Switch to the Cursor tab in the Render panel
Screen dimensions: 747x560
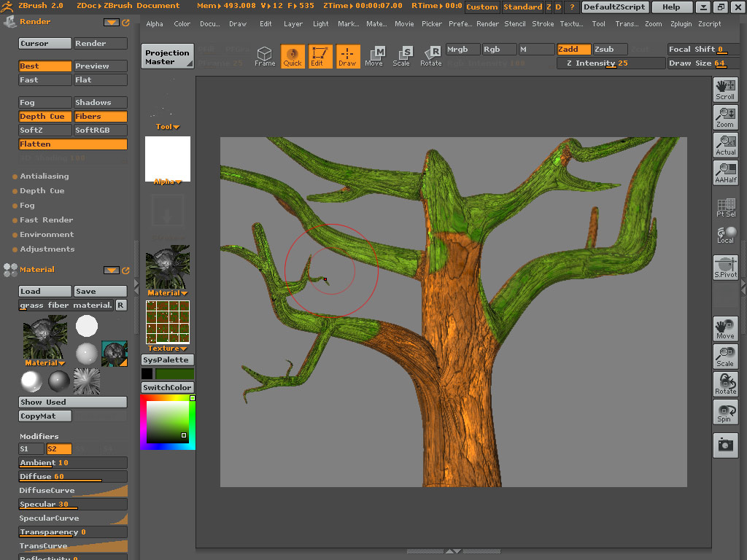coord(44,43)
